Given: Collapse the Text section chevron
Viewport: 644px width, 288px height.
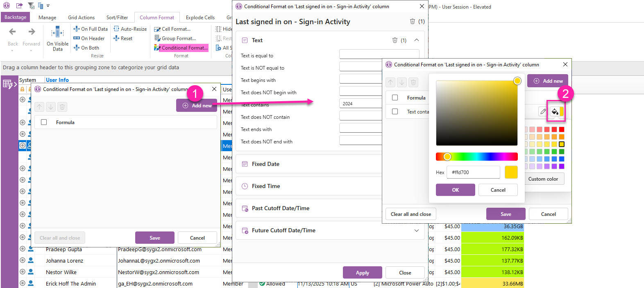Looking at the screenshot, I should 417,40.
